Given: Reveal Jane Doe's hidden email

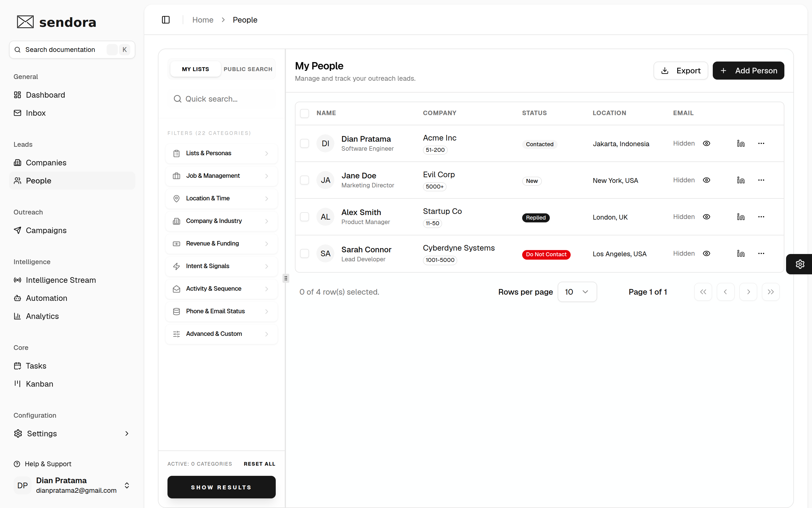Looking at the screenshot, I should [706, 180].
